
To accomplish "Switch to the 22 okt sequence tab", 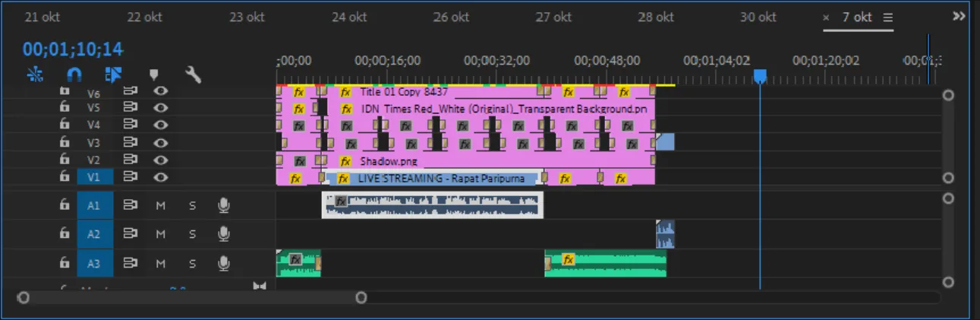I will tap(145, 17).
